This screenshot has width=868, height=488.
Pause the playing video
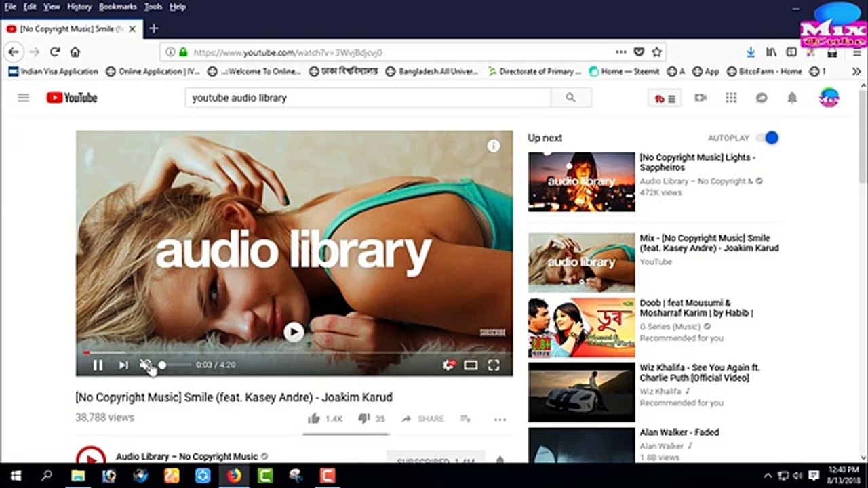pyautogui.click(x=98, y=365)
